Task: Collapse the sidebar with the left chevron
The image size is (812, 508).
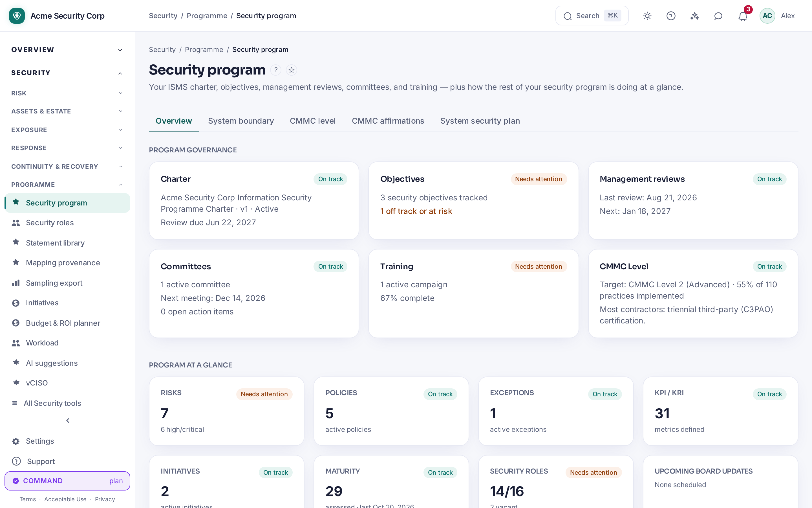Action: pyautogui.click(x=67, y=421)
